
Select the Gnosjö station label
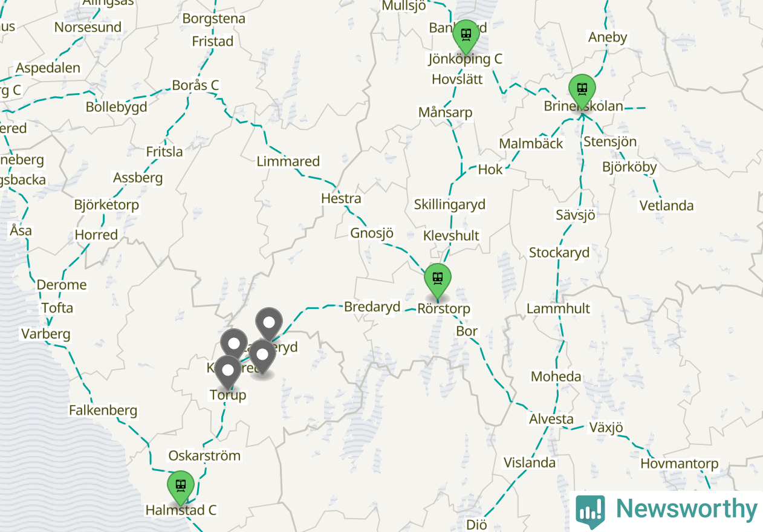(x=372, y=233)
